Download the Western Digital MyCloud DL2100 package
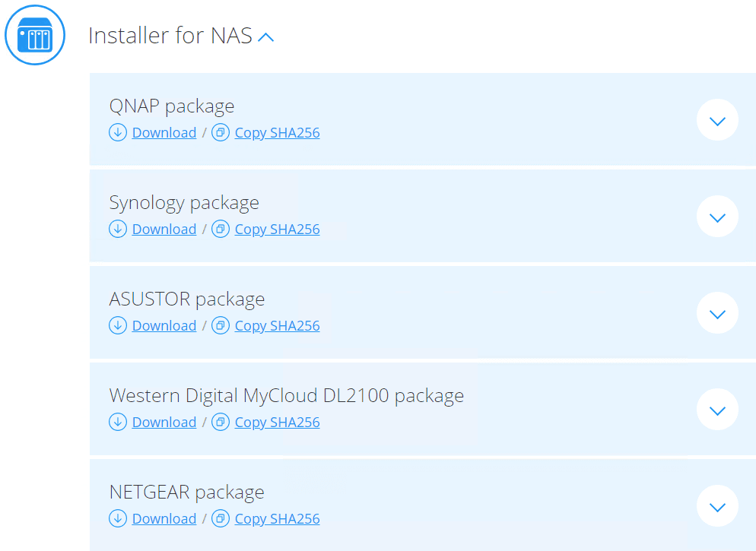The width and height of the screenshot is (756, 551). tap(164, 422)
